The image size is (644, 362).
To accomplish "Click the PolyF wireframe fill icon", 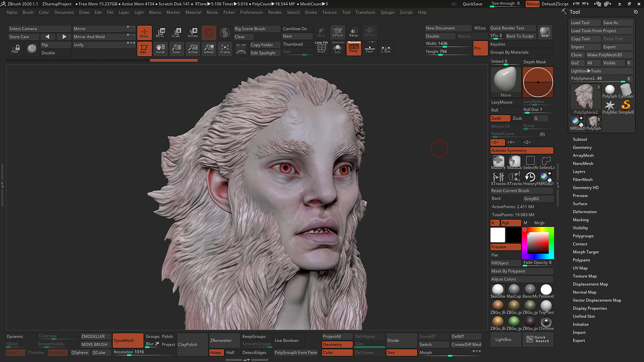I will coord(323,48).
